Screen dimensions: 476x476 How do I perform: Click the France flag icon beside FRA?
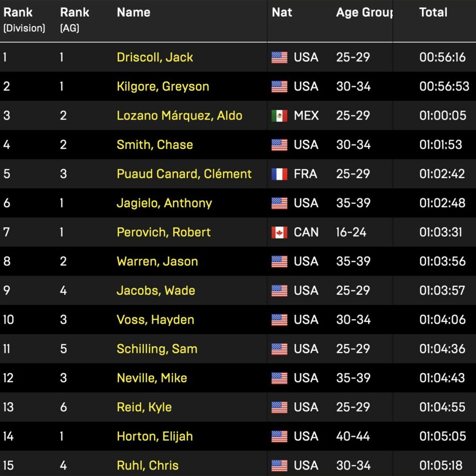[279, 174]
